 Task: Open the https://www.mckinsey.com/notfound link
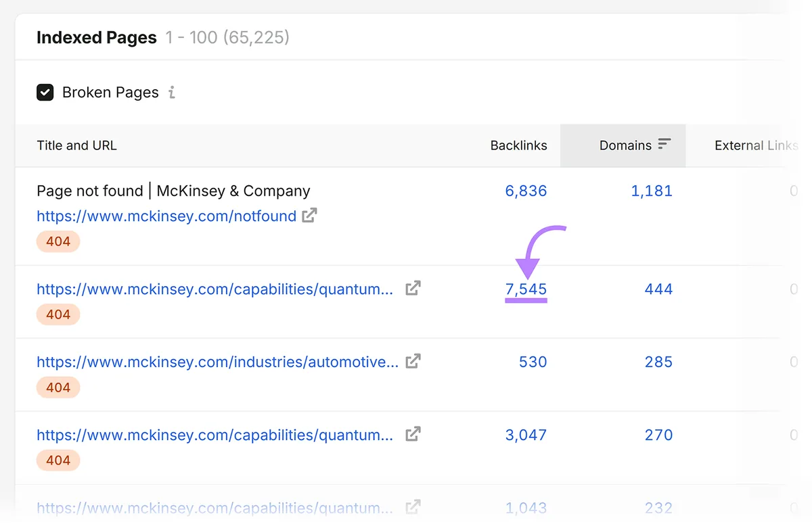(166, 216)
